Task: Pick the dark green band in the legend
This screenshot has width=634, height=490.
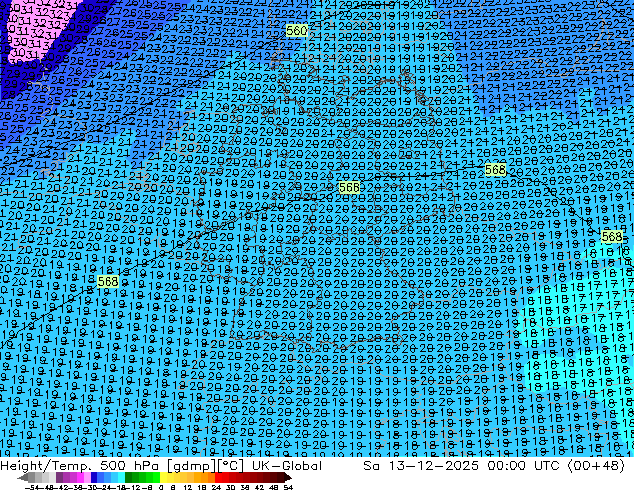Action: coord(128,478)
